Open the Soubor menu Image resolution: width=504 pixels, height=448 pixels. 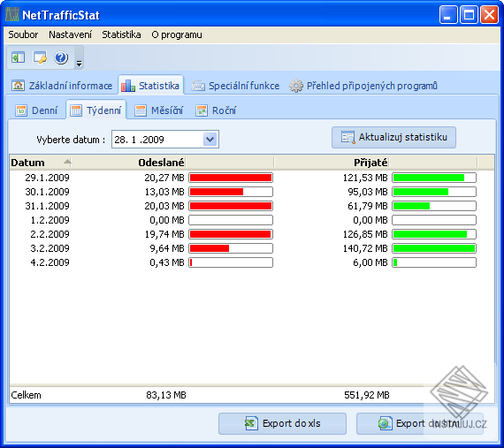[23, 34]
